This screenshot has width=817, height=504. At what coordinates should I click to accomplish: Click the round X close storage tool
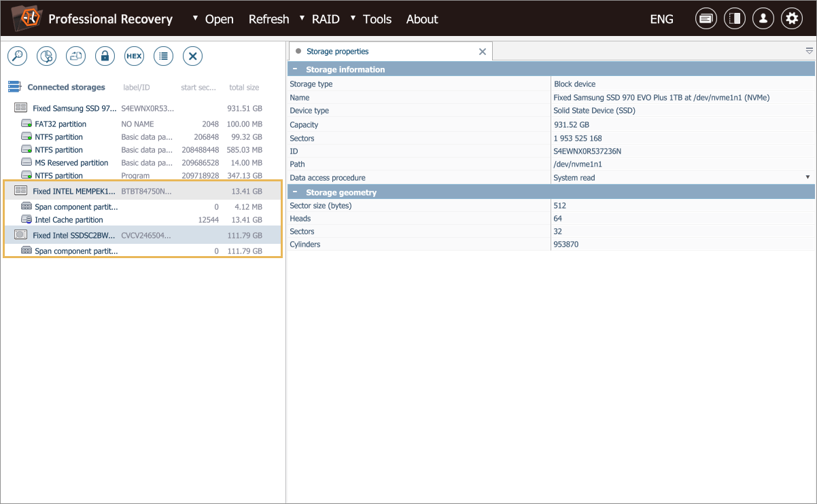192,56
